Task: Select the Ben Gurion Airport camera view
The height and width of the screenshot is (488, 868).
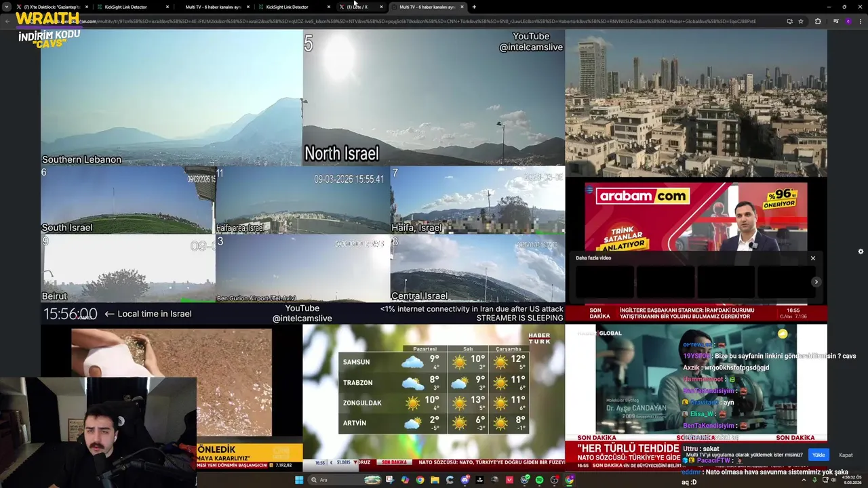Action: [x=303, y=268]
